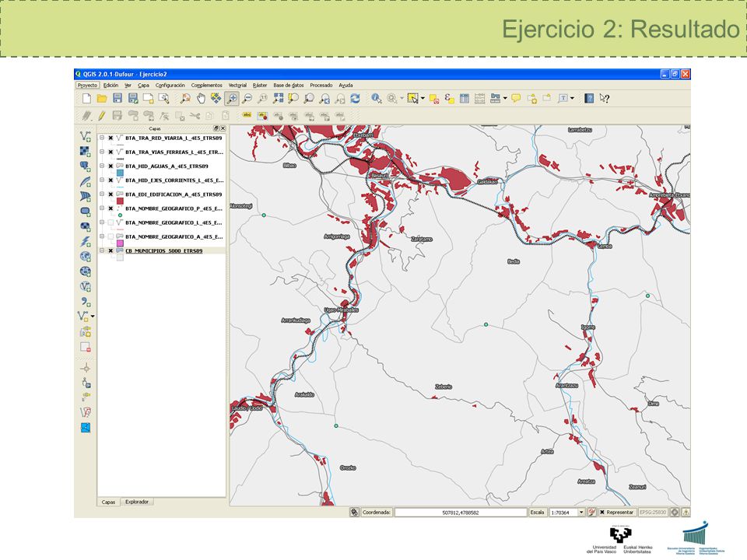Viewport: 747px width, 560px height.
Task: Save the project with the floppy icon
Action: 117,99
